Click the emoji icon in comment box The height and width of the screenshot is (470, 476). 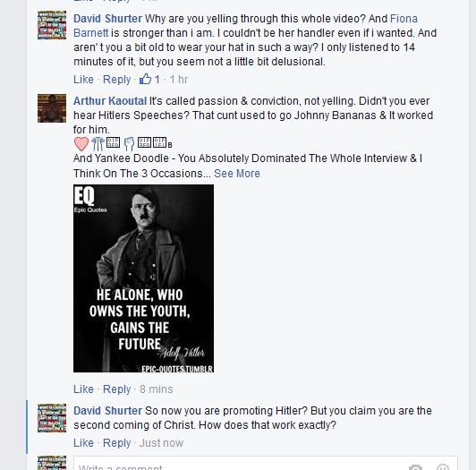click(x=443, y=467)
